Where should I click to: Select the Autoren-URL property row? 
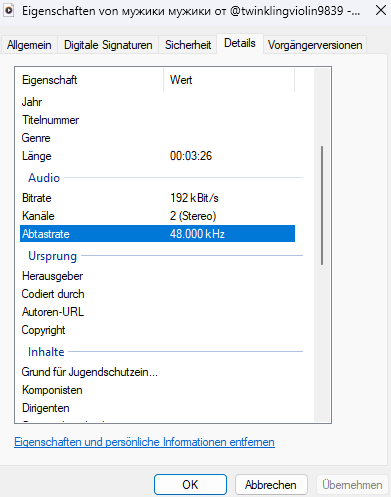(157, 312)
